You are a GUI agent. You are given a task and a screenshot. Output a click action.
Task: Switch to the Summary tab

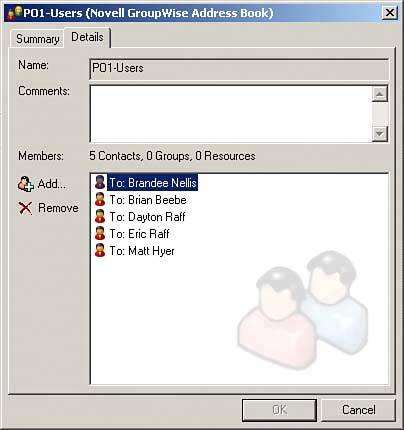[x=38, y=39]
